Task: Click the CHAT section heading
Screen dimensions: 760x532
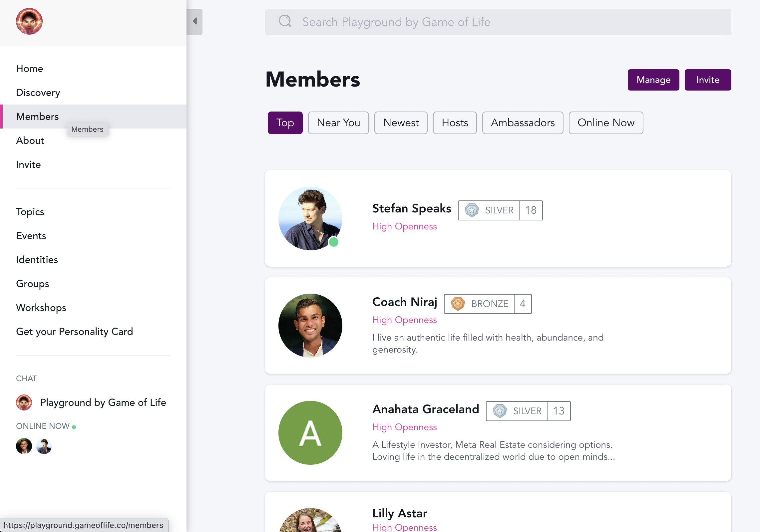Action: pyautogui.click(x=26, y=379)
